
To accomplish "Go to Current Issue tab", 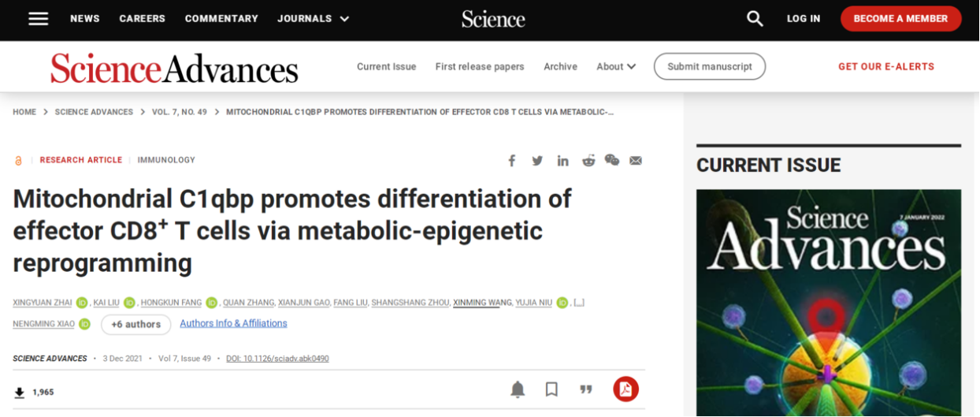I will click(386, 67).
